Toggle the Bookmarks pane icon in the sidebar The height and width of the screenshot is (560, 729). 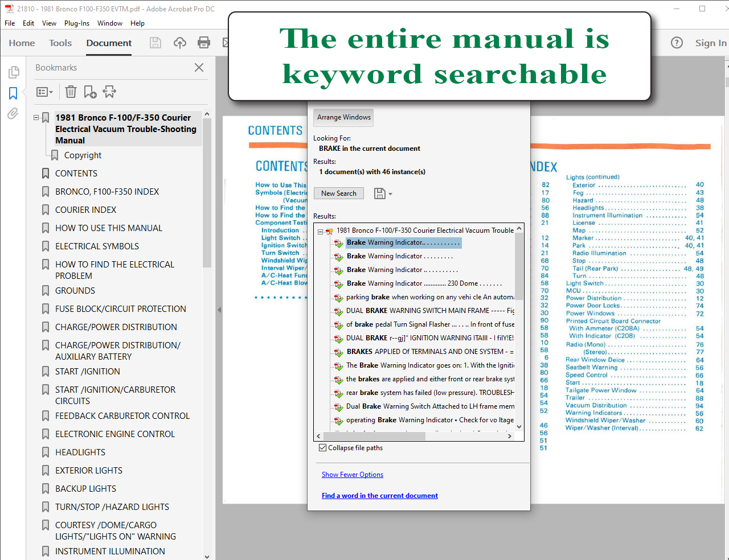point(13,93)
